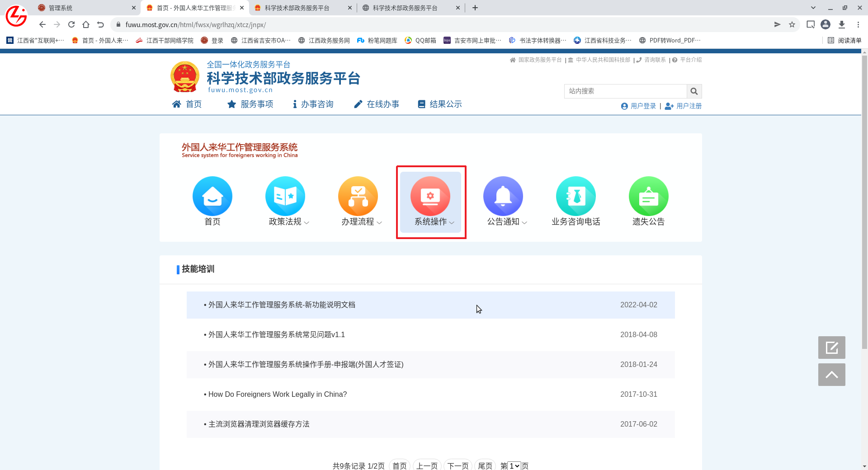Open the green 遗失公告 icon
This screenshot has width=868, height=470.
pos(648,196)
